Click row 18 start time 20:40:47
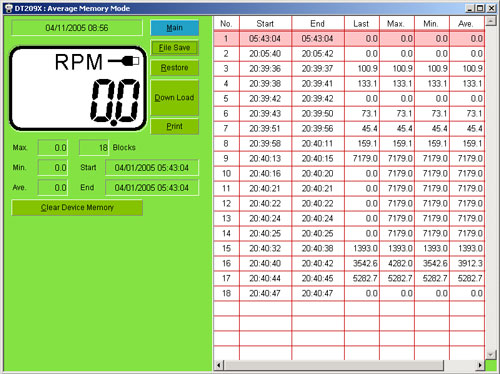 [265, 294]
